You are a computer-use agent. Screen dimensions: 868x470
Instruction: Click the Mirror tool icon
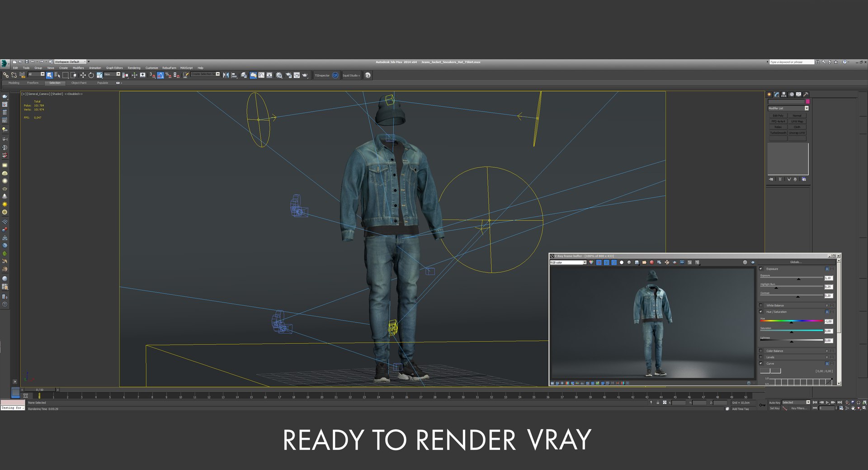pyautogui.click(x=226, y=75)
